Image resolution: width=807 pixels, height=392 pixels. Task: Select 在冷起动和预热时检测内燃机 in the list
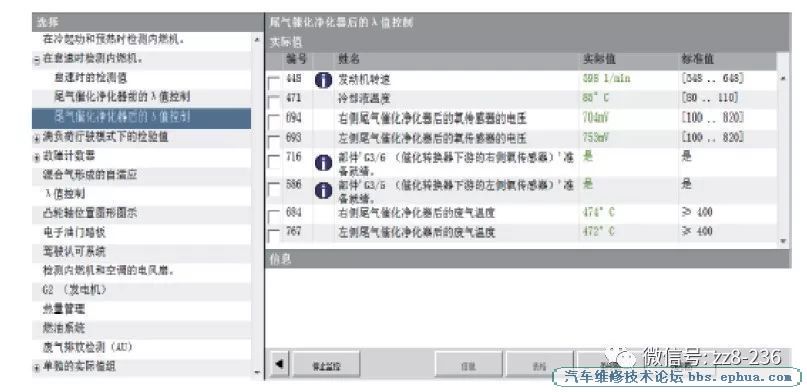tap(114, 39)
